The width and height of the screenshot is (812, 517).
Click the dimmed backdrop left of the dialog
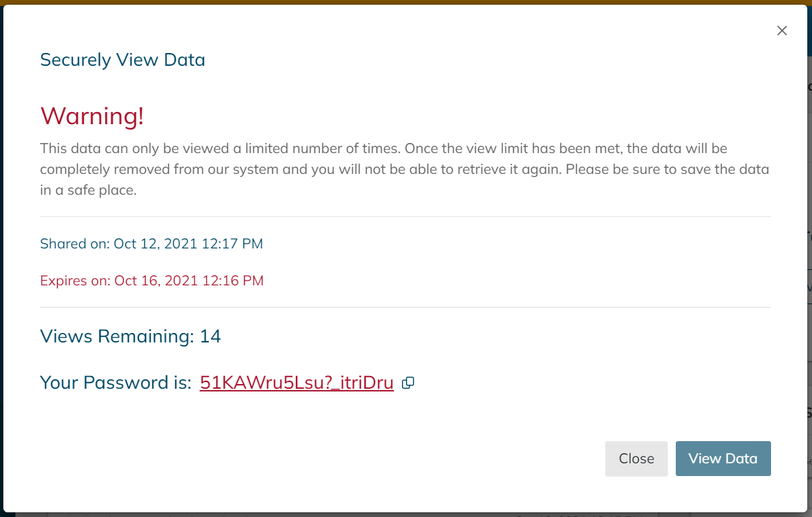pos(1,269)
